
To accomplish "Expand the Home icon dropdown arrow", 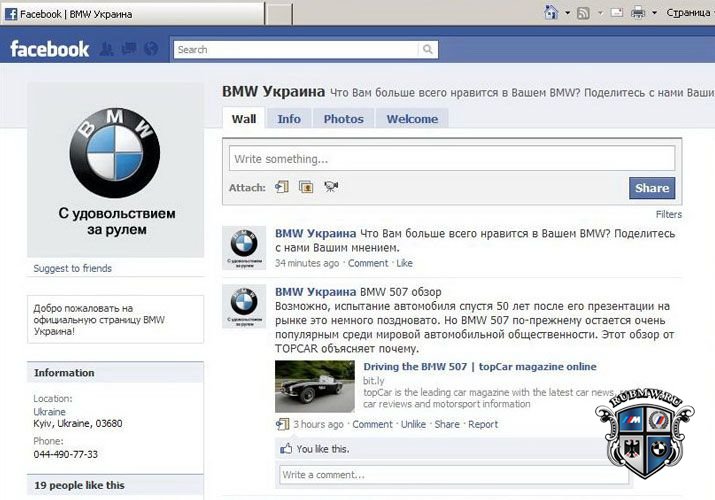I will 568,13.
